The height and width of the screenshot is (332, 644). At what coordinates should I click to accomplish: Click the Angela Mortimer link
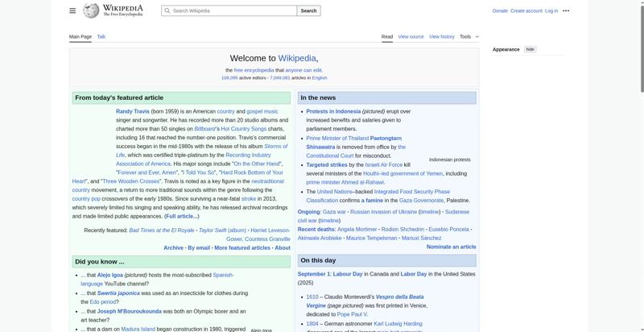coord(357,230)
